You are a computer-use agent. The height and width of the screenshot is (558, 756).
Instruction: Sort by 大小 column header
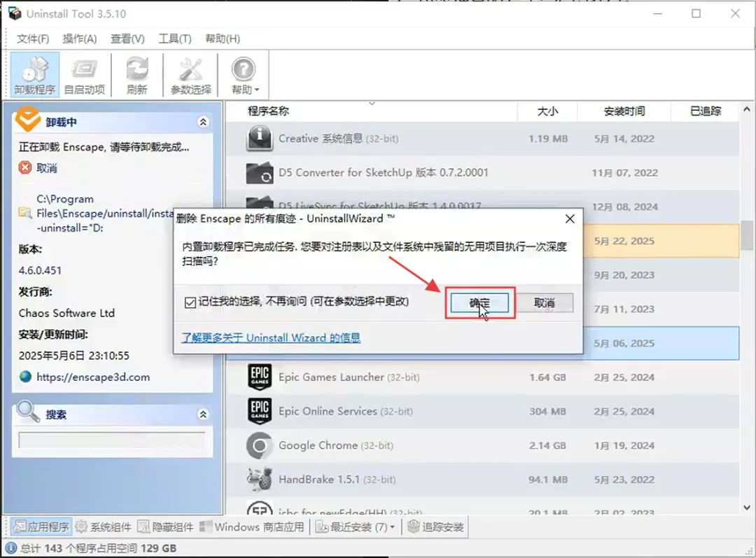click(x=547, y=111)
